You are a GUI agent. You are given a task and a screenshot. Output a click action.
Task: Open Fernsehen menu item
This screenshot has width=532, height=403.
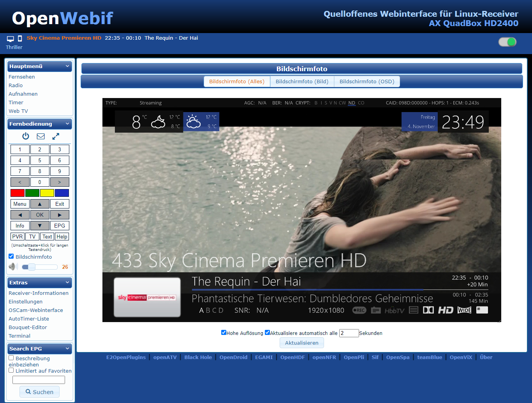(22, 77)
